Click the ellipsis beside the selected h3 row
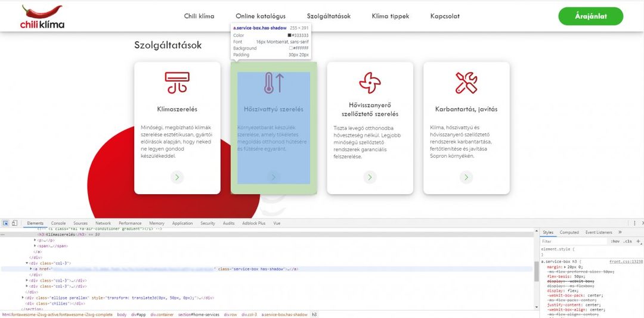 (x=4, y=235)
